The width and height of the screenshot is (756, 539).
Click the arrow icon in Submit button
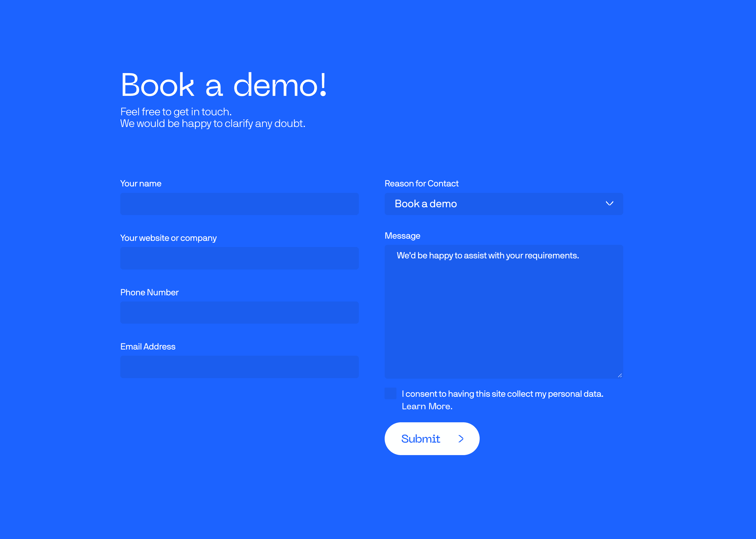pos(461,439)
